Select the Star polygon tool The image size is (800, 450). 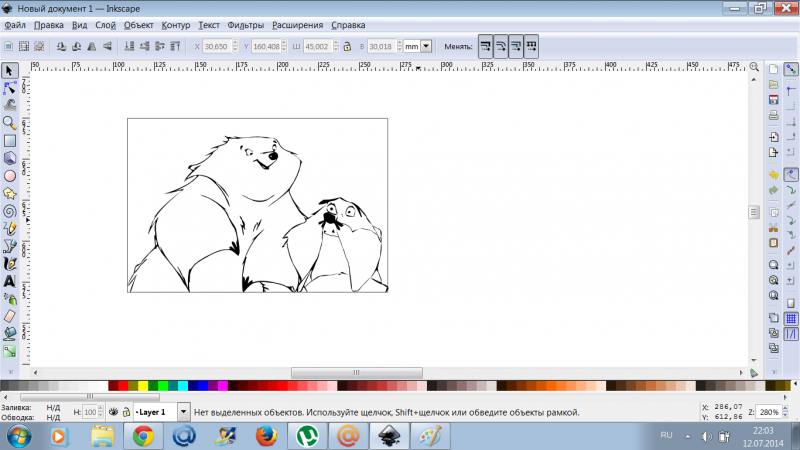(10, 193)
